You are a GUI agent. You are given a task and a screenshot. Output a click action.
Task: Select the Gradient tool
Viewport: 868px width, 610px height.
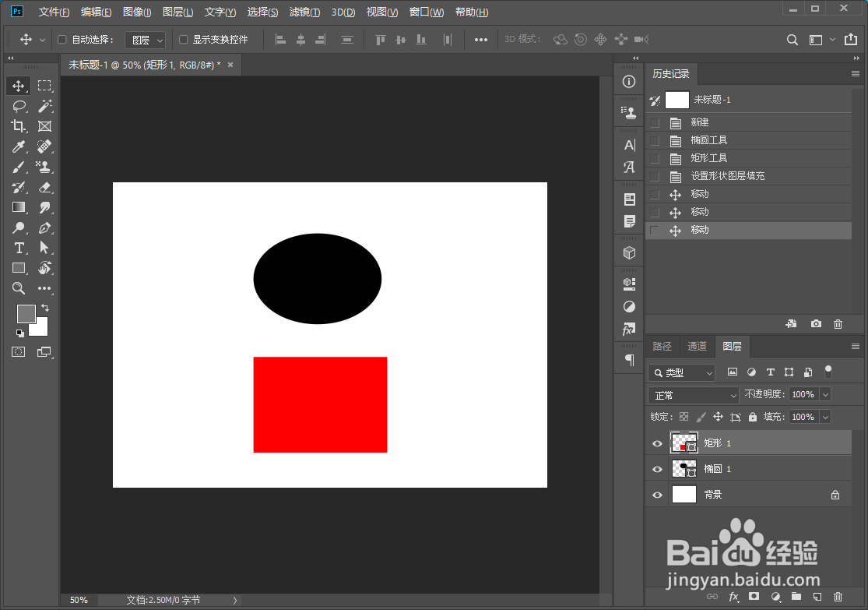[18, 207]
